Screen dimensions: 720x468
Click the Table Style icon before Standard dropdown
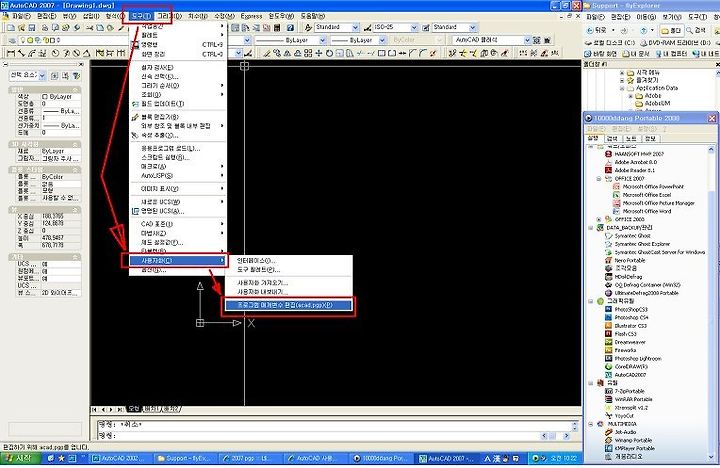click(x=426, y=28)
